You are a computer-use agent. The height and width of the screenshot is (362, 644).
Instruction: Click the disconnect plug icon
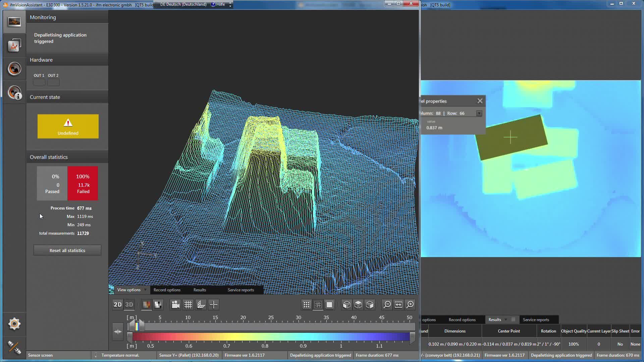(x=14, y=347)
